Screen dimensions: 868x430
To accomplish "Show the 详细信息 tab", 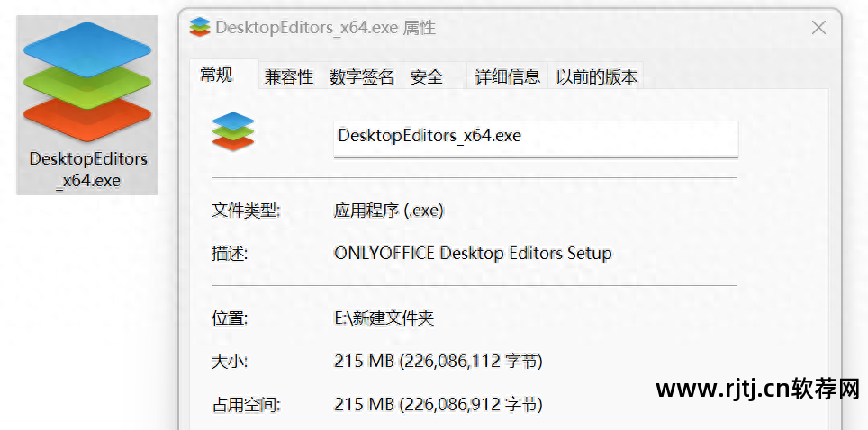I will (x=508, y=77).
